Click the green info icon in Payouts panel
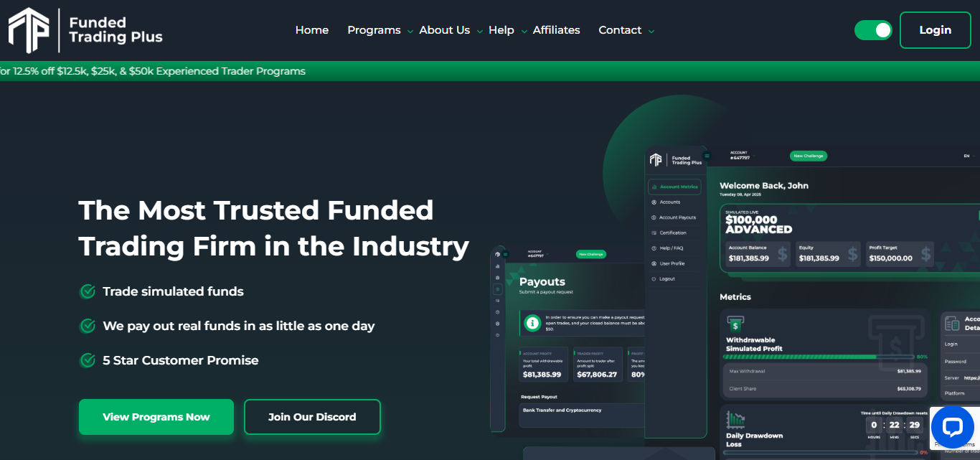Image resolution: width=980 pixels, height=460 pixels. [x=532, y=323]
